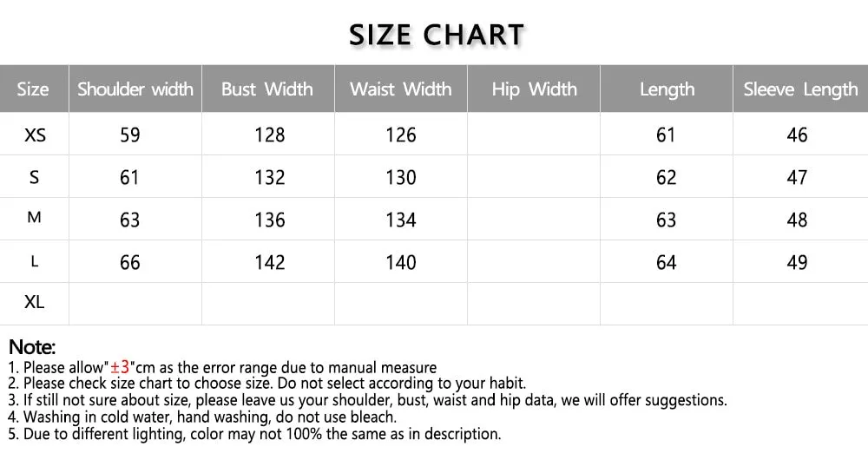The width and height of the screenshot is (868, 453).
Task: Click the S sleeve length value 47
Action: 797,177
